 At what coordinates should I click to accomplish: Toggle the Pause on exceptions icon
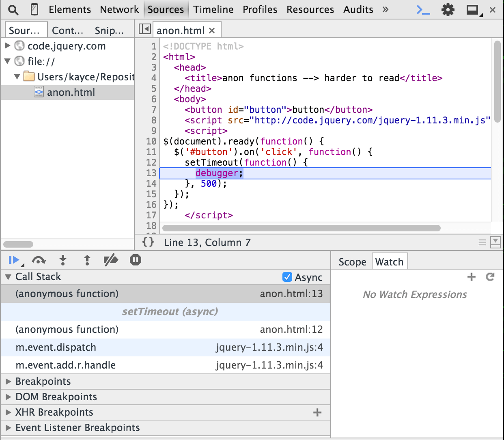(135, 260)
